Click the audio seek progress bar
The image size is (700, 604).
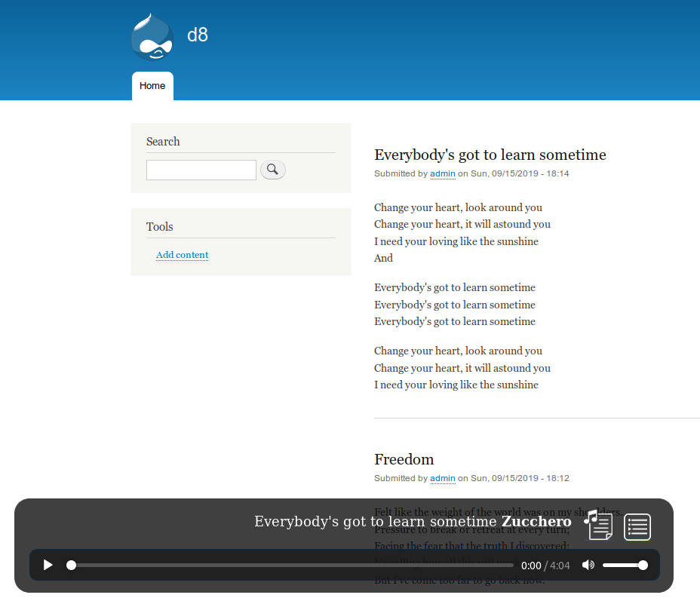click(292, 565)
